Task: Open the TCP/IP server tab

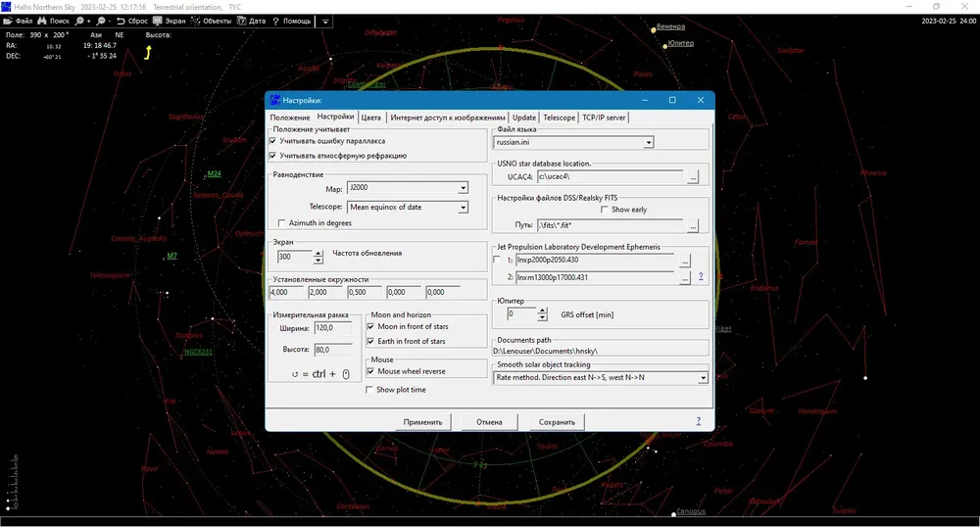Action: pyautogui.click(x=604, y=118)
